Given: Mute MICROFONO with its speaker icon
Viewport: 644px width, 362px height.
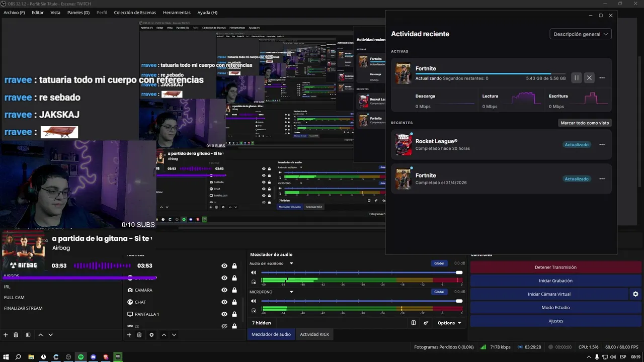Looking at the screenshot, I should pos(254,301).
